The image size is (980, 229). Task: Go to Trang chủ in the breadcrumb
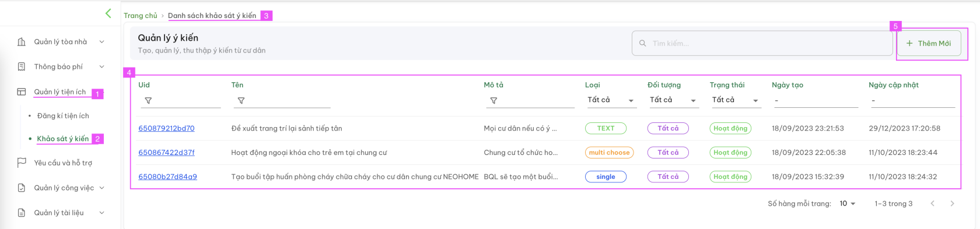pos(141,16)
